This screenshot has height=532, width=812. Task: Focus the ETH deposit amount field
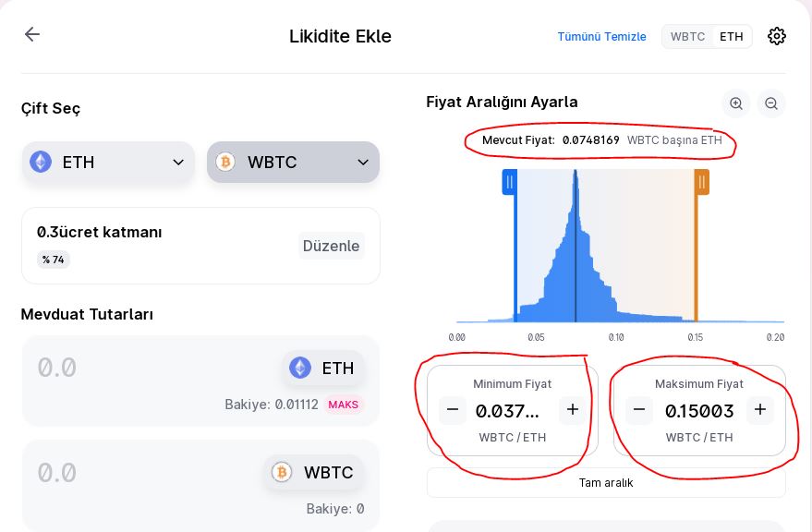pyautogui.click(x=155, y=368)
